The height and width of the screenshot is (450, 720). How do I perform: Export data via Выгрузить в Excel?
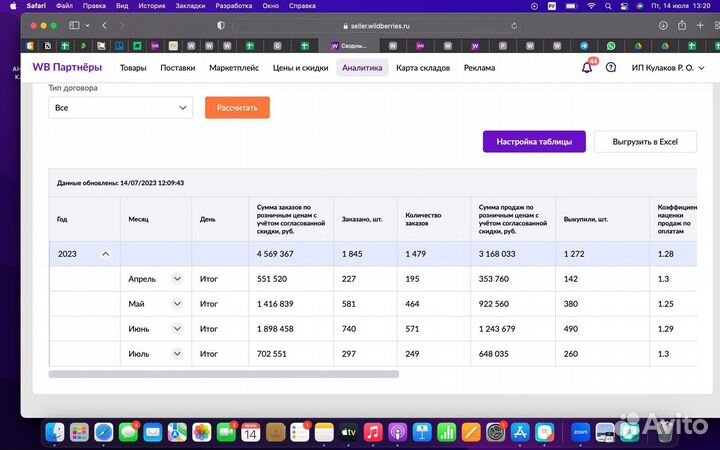point(644,142)
